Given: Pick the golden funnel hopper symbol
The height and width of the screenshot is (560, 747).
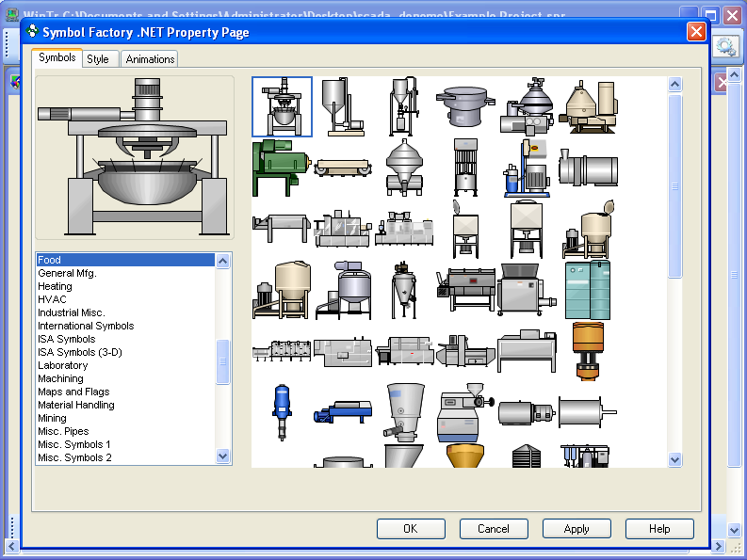Looking at the screenshot, I should pyautogui.click(x=465, y=456).
